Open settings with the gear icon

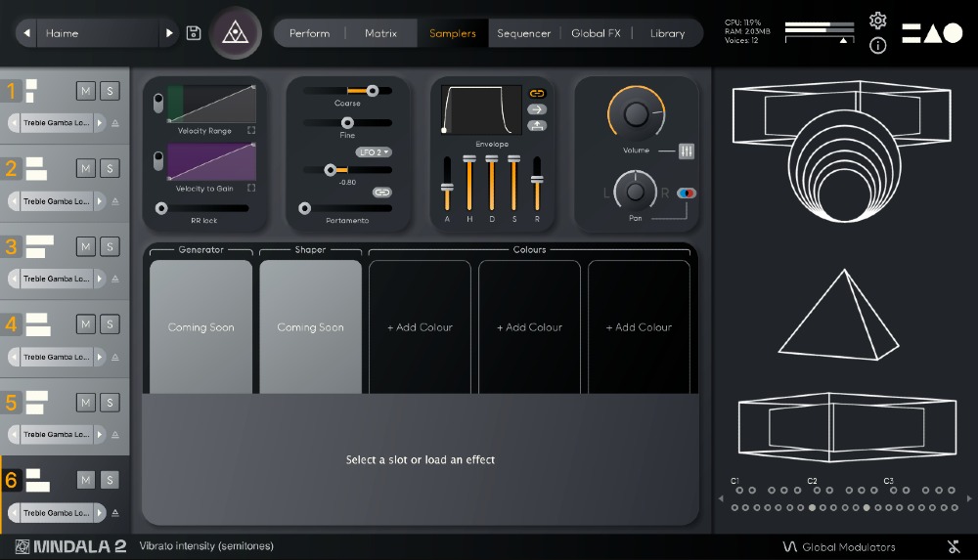[x=877, y=21]
